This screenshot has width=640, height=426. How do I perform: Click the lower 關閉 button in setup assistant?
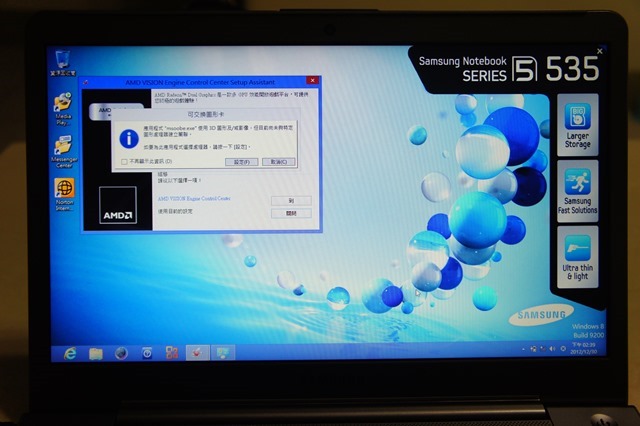coord(291,213)
